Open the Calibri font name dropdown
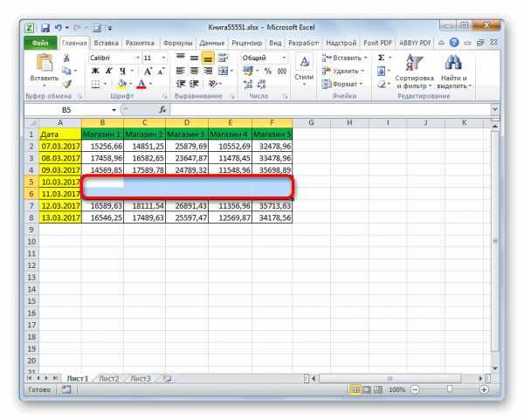The height and width of the screenshot is (420, 524). 137,58
